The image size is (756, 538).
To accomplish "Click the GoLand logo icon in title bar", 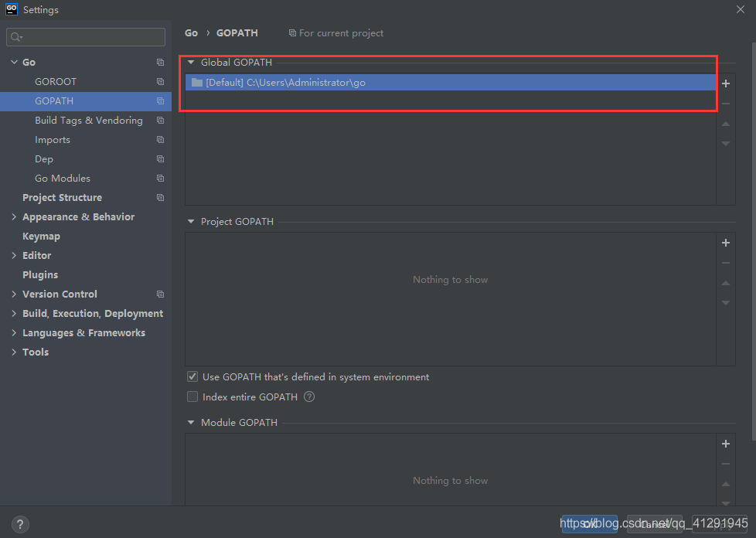I will coord(11,9).
